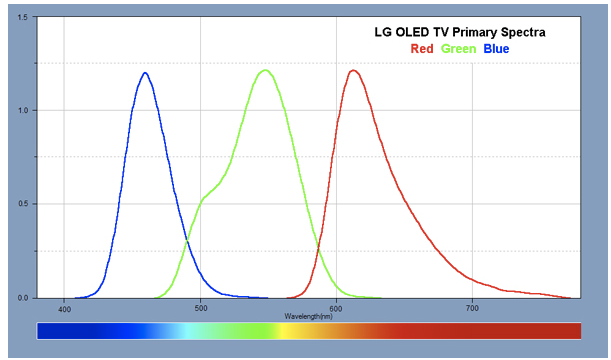Screen dimensions: 611x360
Task: Click the 1.0 y-axis tick label
Action: click(x=23, y=111)
